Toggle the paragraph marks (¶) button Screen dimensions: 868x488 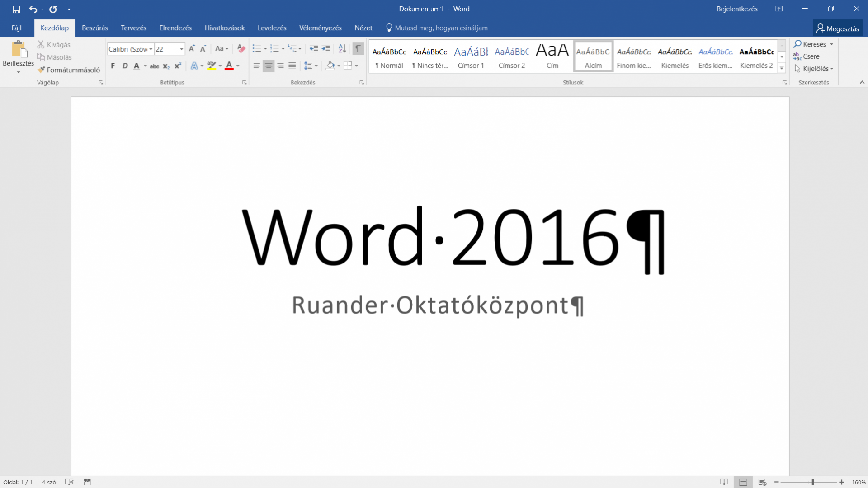coord(358,49)
